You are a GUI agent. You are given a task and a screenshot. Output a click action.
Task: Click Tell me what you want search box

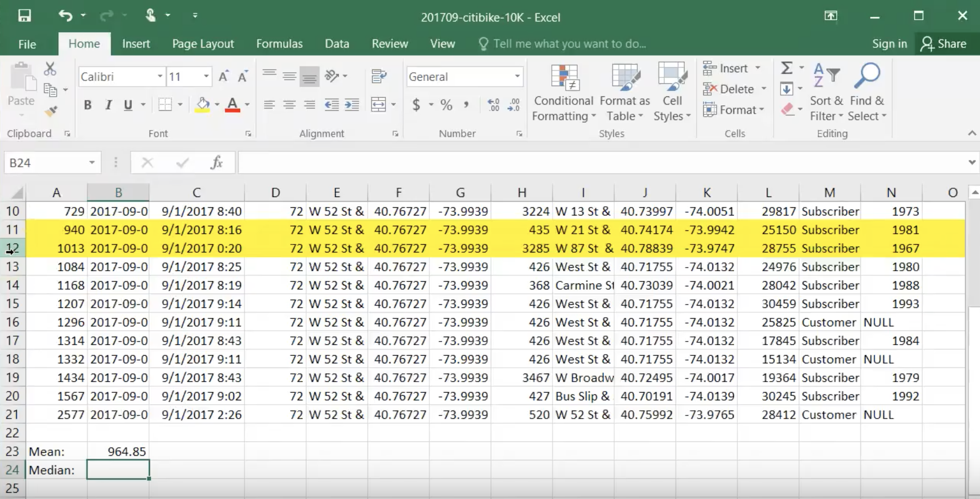562,44
